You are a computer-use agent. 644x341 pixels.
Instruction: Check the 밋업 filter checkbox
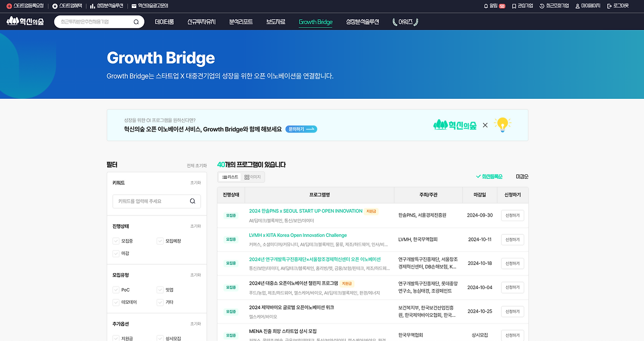[160, 290]
